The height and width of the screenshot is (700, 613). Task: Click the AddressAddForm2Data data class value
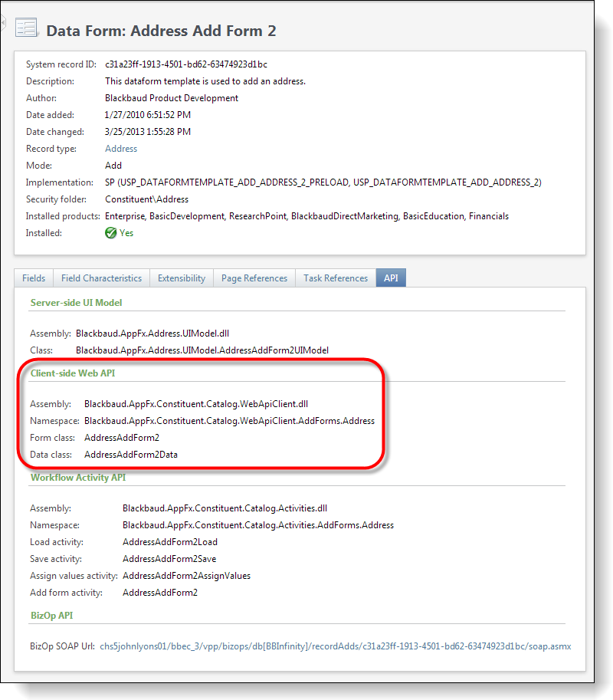point(131,455)
